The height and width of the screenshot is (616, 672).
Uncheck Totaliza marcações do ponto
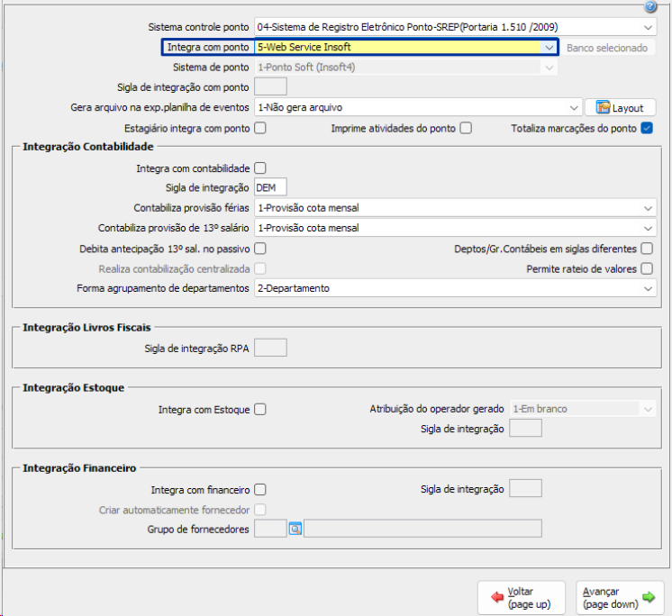pyautogui.click(x=647, y=128)
